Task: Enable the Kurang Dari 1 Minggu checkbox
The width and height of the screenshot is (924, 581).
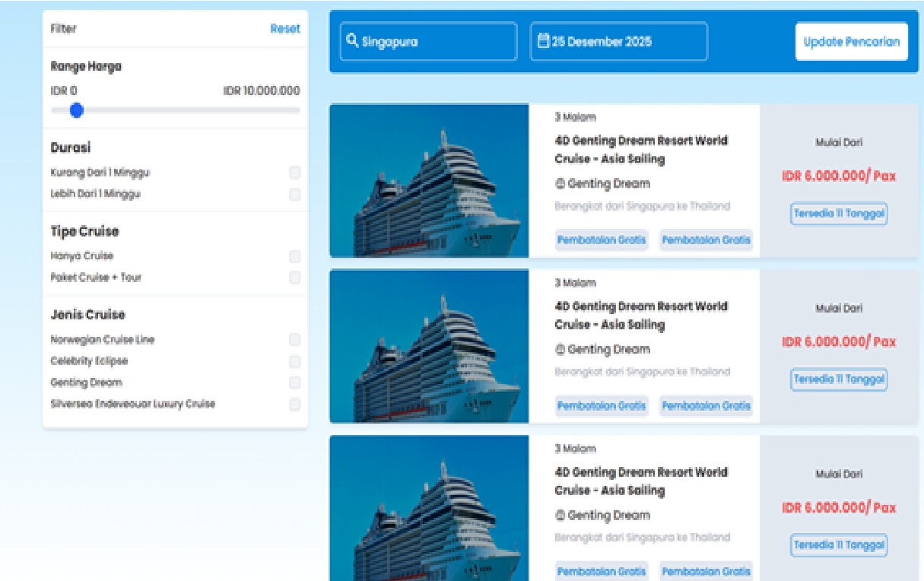Action: [x=294, y=173]
